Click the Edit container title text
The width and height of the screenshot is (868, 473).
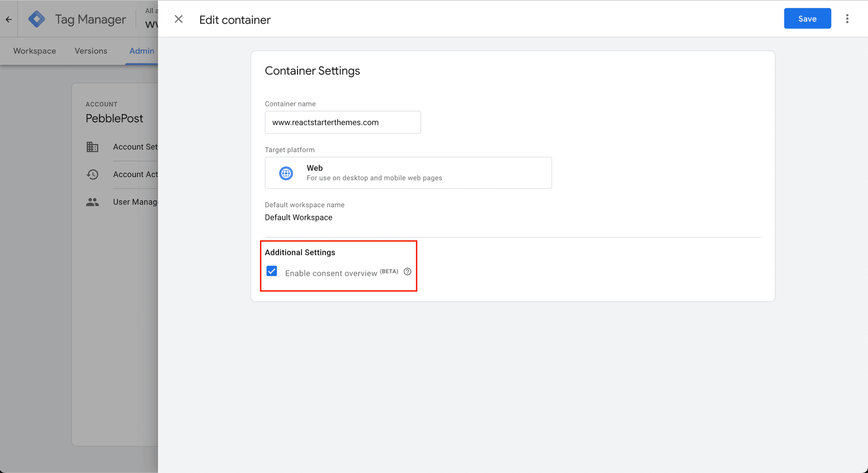pyautogui.click(x=235, y=19)
